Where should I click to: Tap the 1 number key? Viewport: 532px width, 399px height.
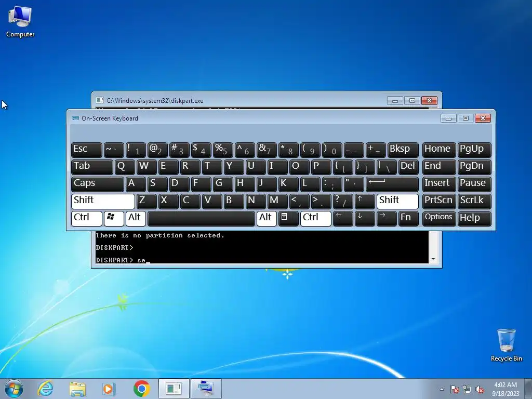click(136, 150)
